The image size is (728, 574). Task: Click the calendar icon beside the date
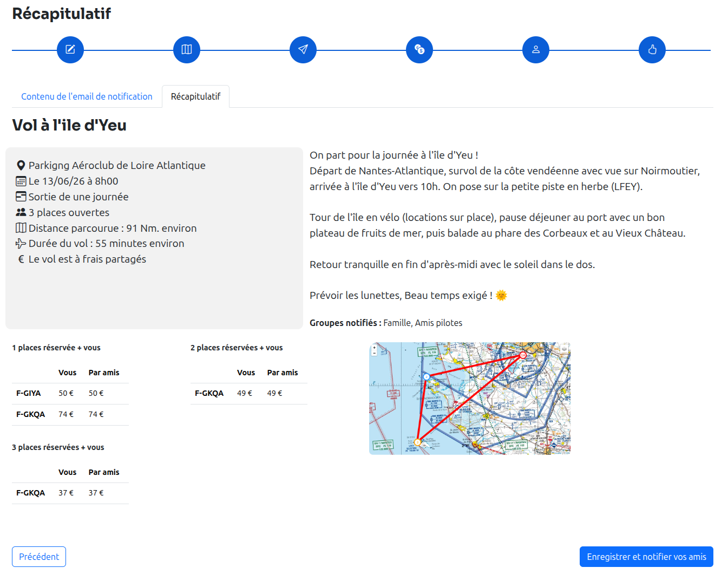tap(21, 181)
